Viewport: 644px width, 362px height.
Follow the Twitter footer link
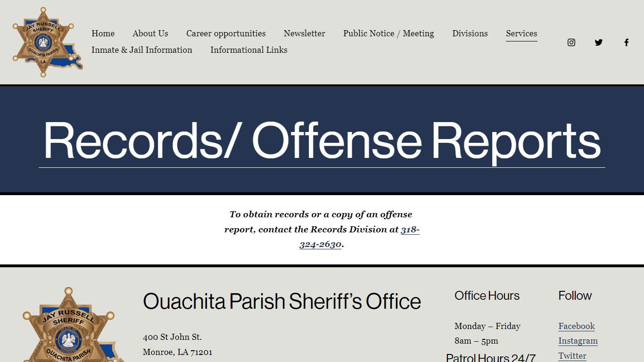(572, 356)
